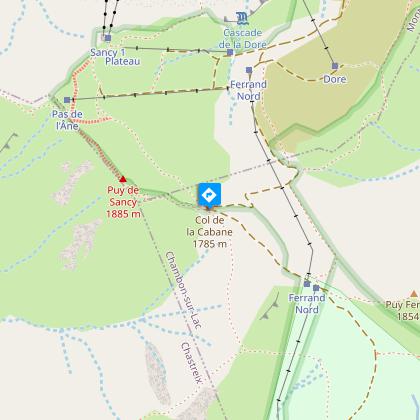Screen dimensions: 420x420
Task: Click the lower Ferrand Nord right station square
Action: coord(316,288)
